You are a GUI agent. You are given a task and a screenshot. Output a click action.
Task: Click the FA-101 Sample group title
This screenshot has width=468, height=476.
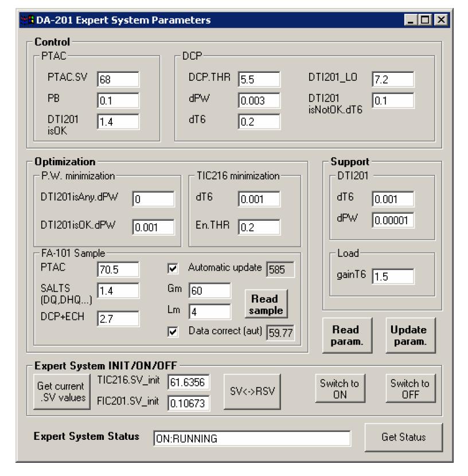coord(73,253)
